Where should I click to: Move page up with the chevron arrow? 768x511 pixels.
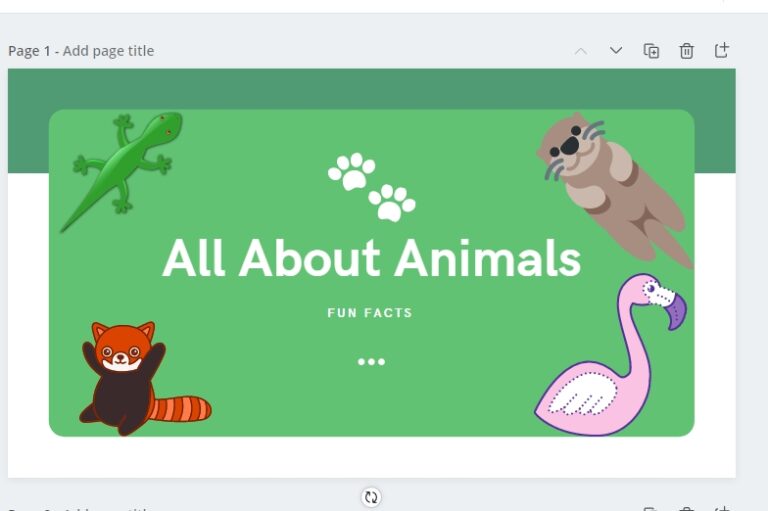[x=581, y=50]
